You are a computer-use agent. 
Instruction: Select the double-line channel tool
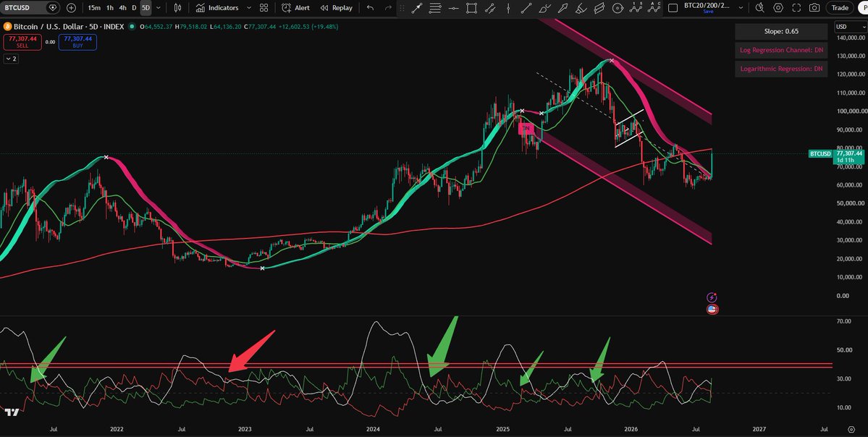point(489,8)
